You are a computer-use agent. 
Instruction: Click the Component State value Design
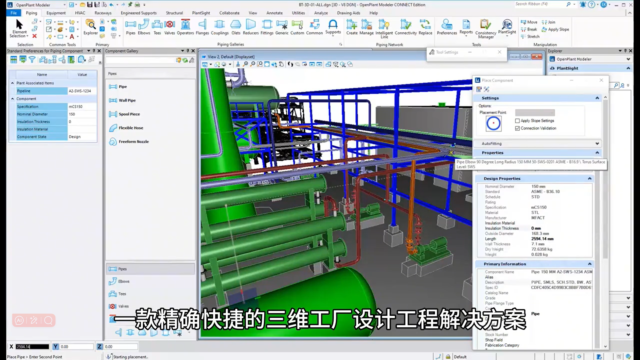tap(82, 137)
